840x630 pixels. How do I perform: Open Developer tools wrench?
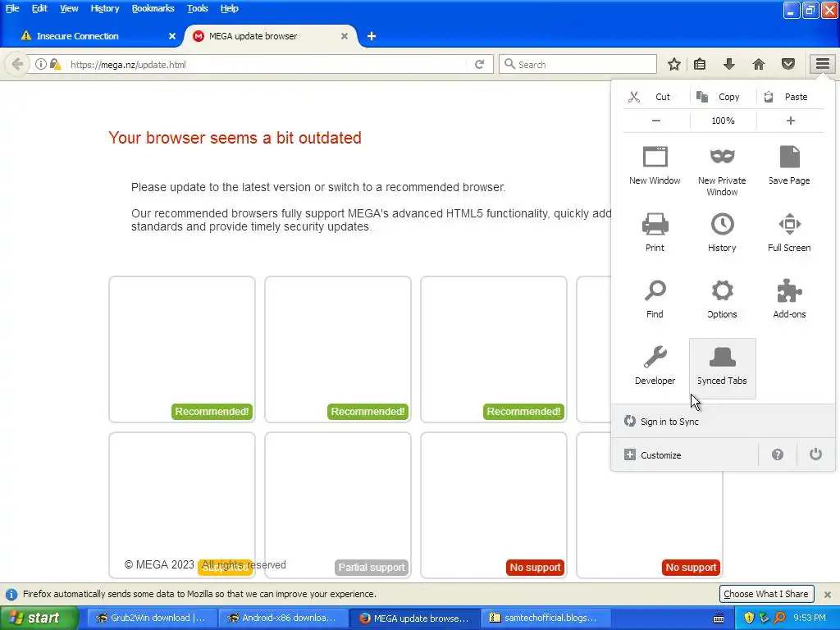click(655, 365)
